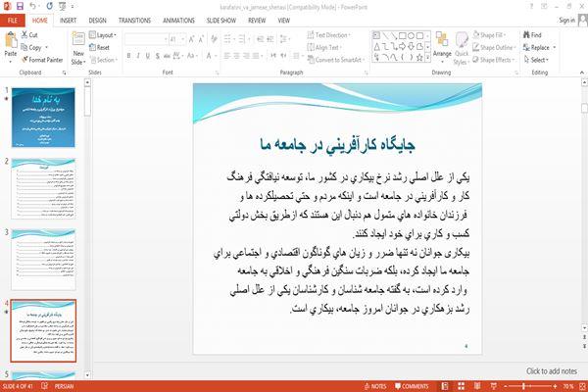This screenshot has height=392, width=588.
Task: Click the Find binoculars icon
Action: click(x=526, y=35)
